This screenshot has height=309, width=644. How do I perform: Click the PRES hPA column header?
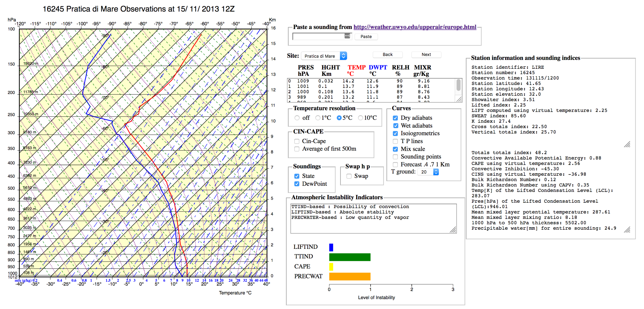point(305,71)
